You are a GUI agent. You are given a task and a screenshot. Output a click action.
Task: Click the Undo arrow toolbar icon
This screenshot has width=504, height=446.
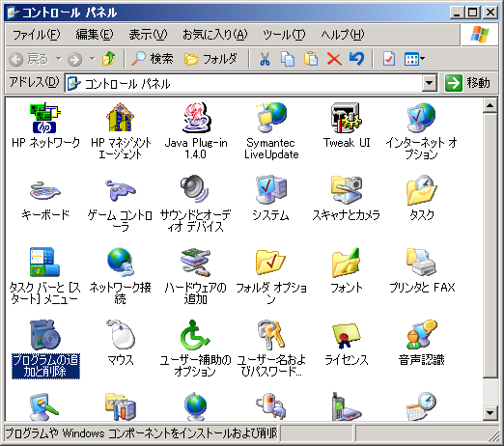(x=356, y=59)
